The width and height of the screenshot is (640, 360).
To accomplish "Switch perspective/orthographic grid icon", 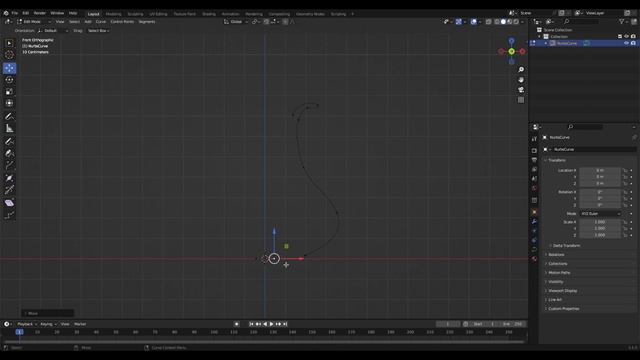I will click(x=521, y=100).
